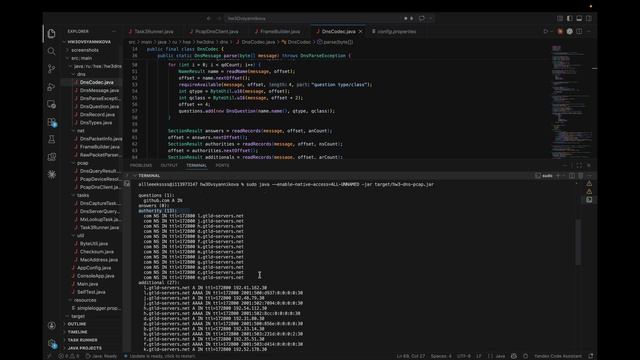Create a new terminal with plus icon
This screenshot has height=360, width=640.
coord(558,176)
